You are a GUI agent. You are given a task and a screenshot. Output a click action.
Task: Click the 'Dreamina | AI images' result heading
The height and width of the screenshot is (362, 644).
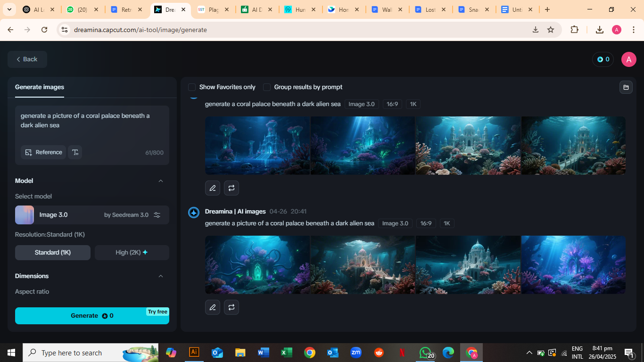point(235,212)
